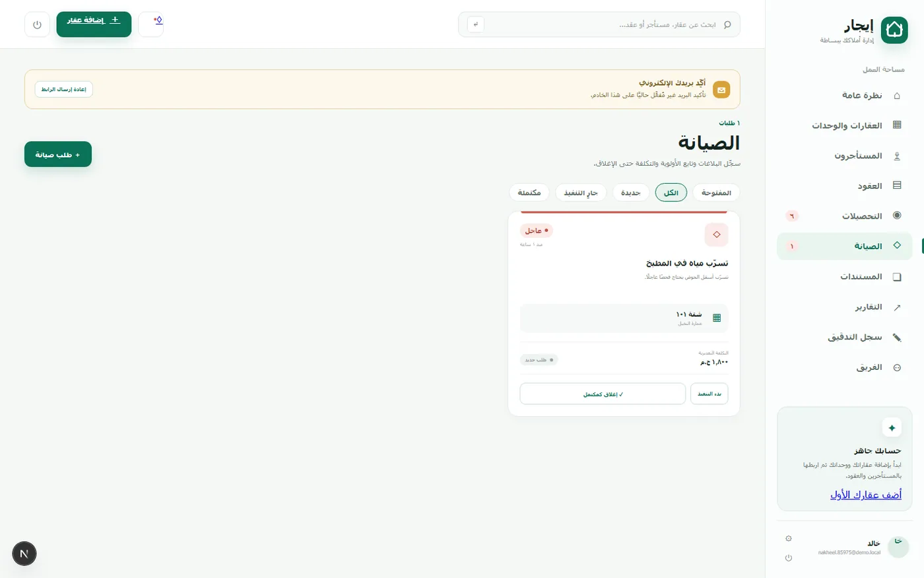Click بدء التنفيذ on the card
Viewport: 924px width, 578px height.
(x=709, y=394)
